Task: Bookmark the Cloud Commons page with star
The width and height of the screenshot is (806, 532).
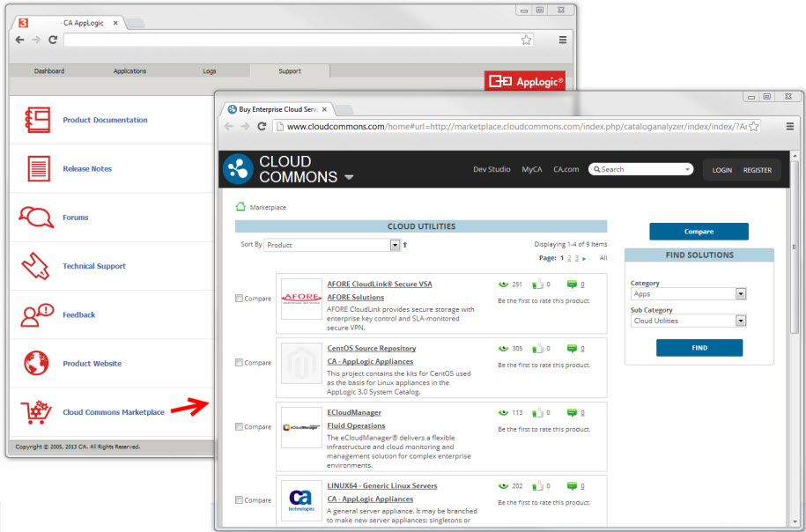Action: pyautogui.click(x=753, y=127)
